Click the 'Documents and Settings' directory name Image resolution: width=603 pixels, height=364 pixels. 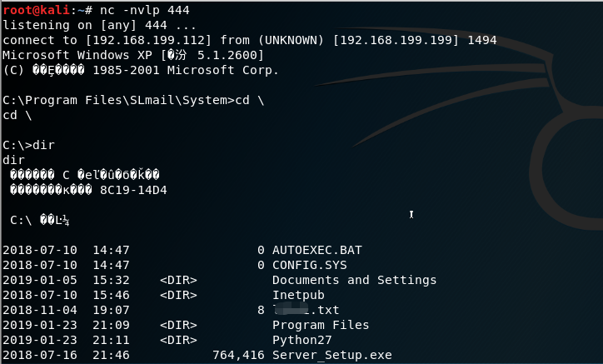pos(354,281)
